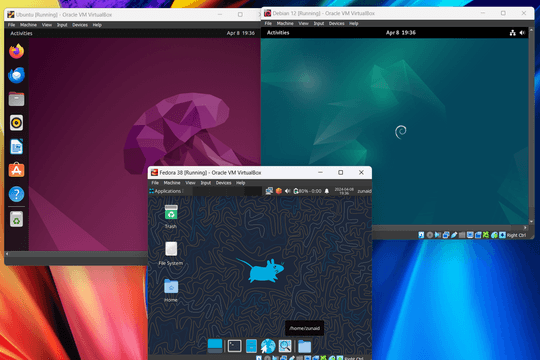Click the network adapter icon in Debian status bar
Viewport: 540px width, 360px height.
(x=446, y=235)
